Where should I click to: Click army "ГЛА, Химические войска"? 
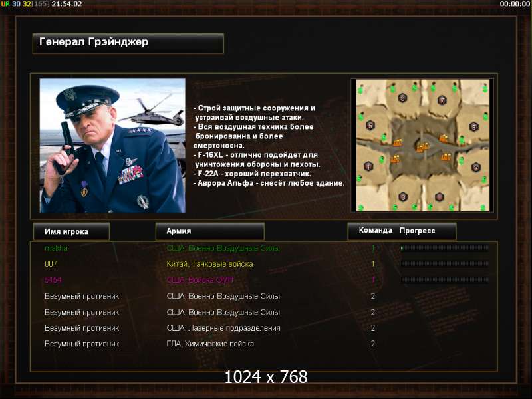coord(210,344)
